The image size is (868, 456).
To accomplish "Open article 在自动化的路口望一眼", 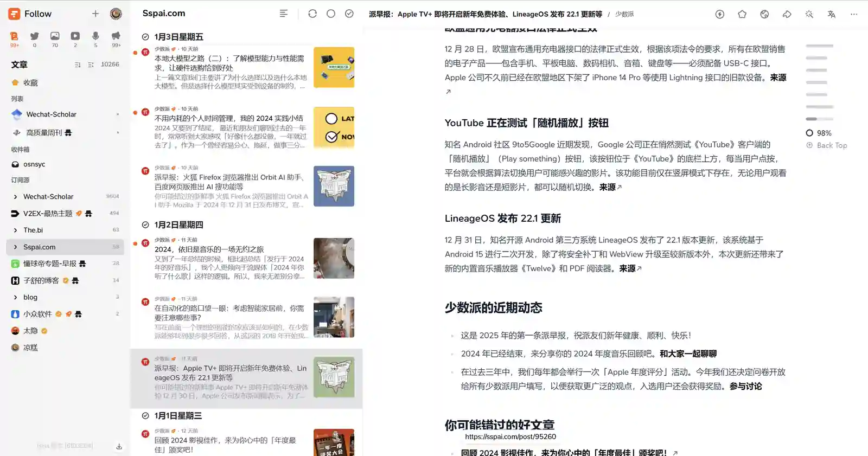I will coord(246,317).
